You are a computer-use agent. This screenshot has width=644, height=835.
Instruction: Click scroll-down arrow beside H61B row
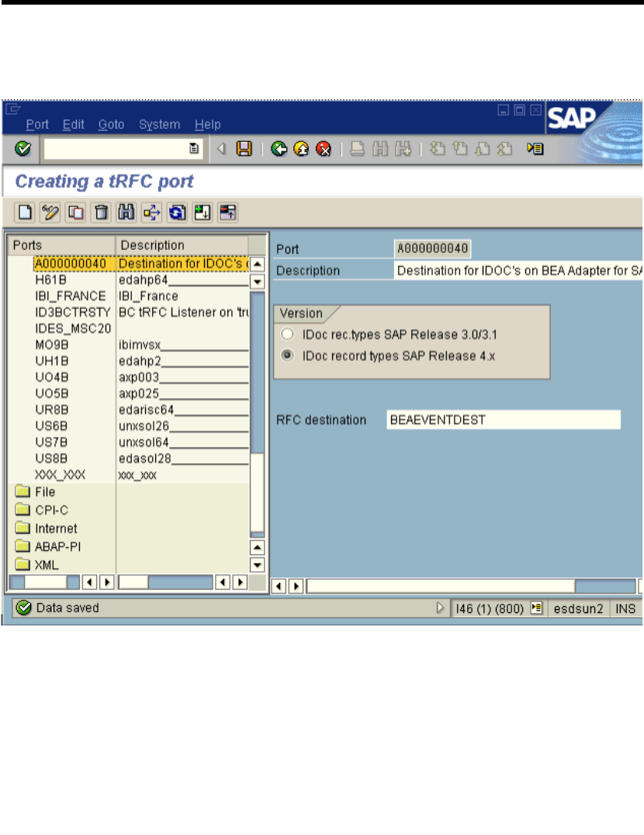point(257,281)
